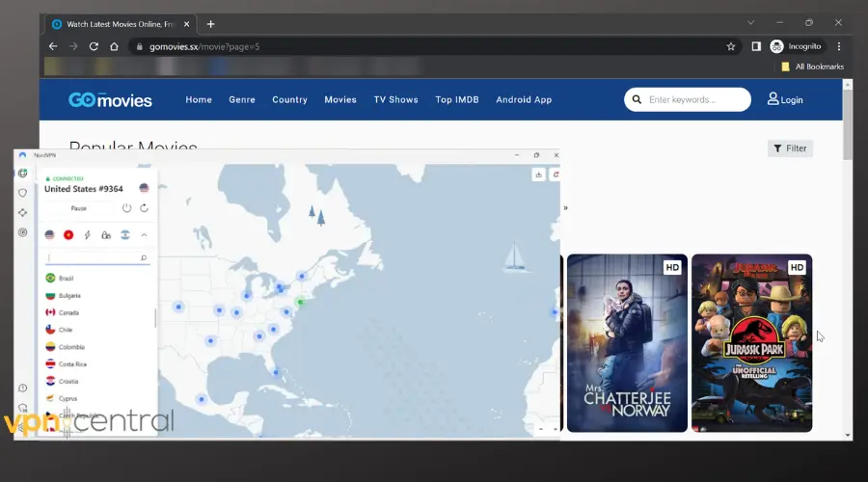The height and width of the screenshot is (482, 868).
Task: Click the power disconnect icon in NordVPN
Action: [126, 208]
